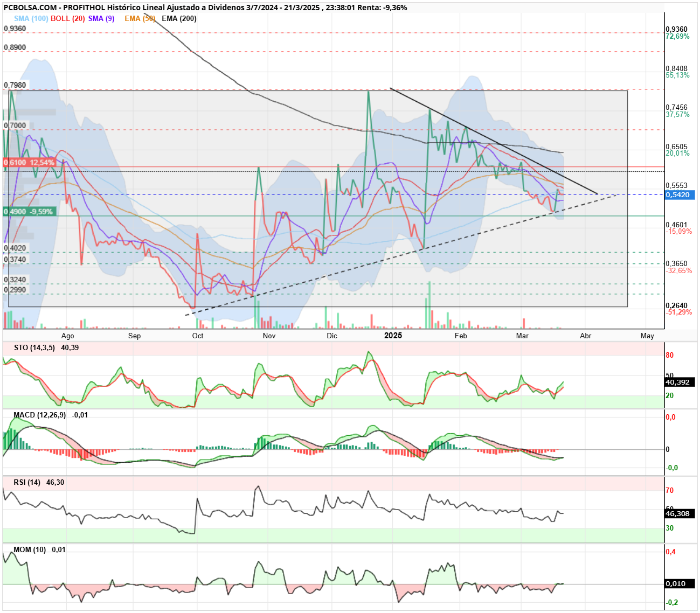Click the 0,4 value on momentum scale

671,552
